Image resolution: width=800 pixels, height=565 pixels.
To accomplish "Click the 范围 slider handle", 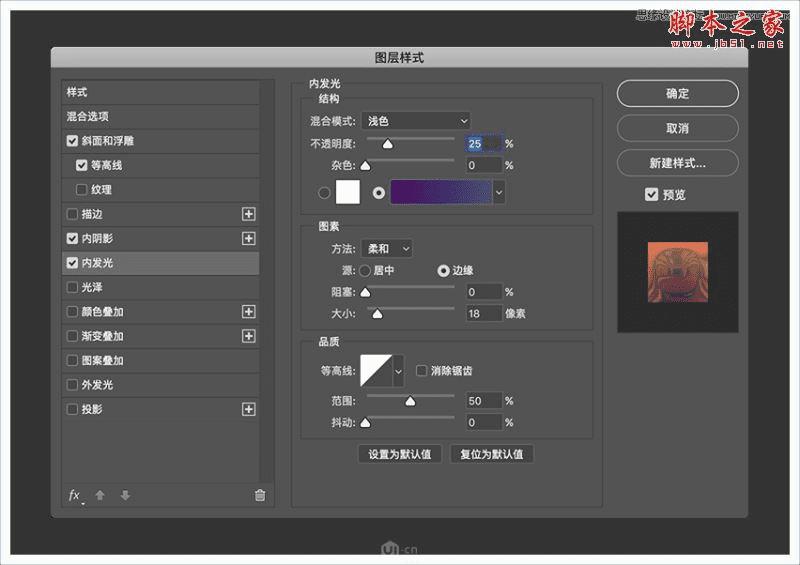I will 410,402.
